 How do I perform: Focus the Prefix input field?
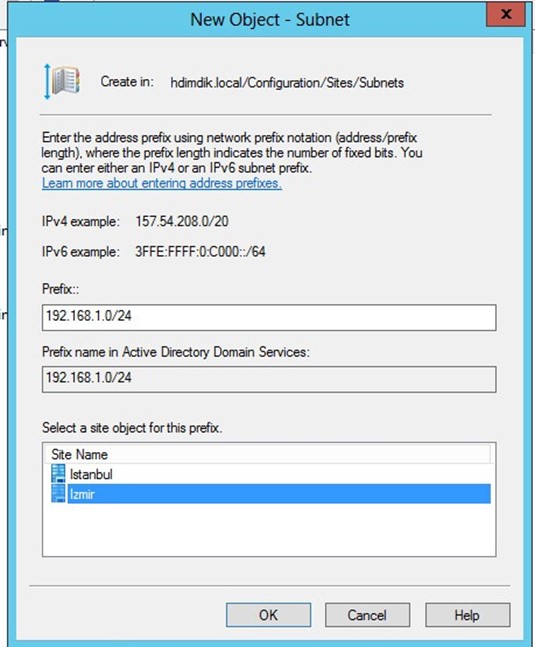(x=269, y=317)
